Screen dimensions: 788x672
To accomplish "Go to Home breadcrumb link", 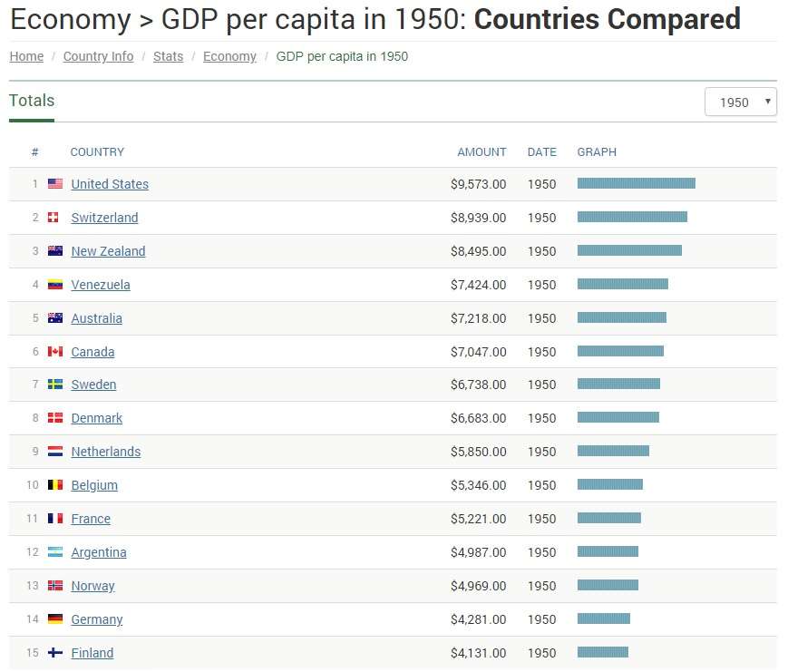I will 26,56.
